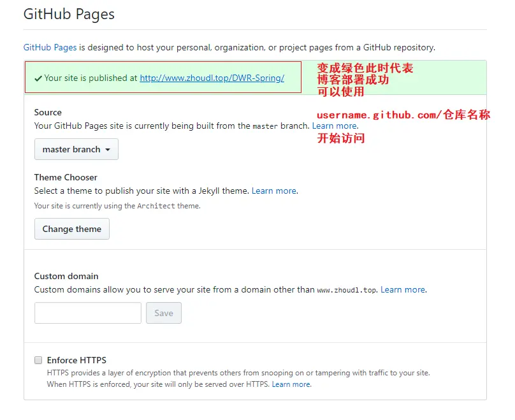This screenshot has width=515, height=420.
Task: Click Learn more about Jekyll themes
Action: pyautogui.click(x=274, y=191)
